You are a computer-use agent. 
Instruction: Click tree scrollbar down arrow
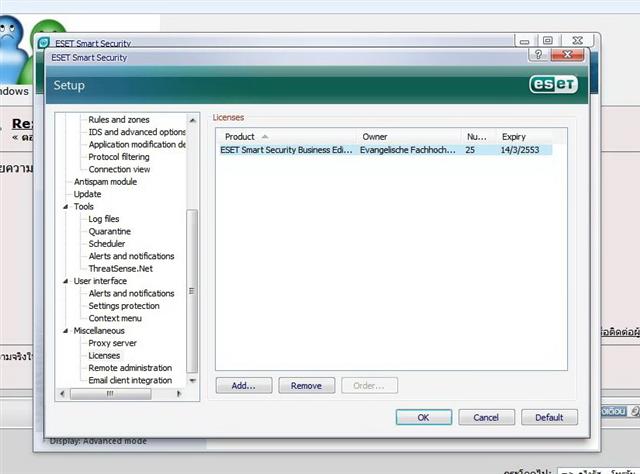192,380
